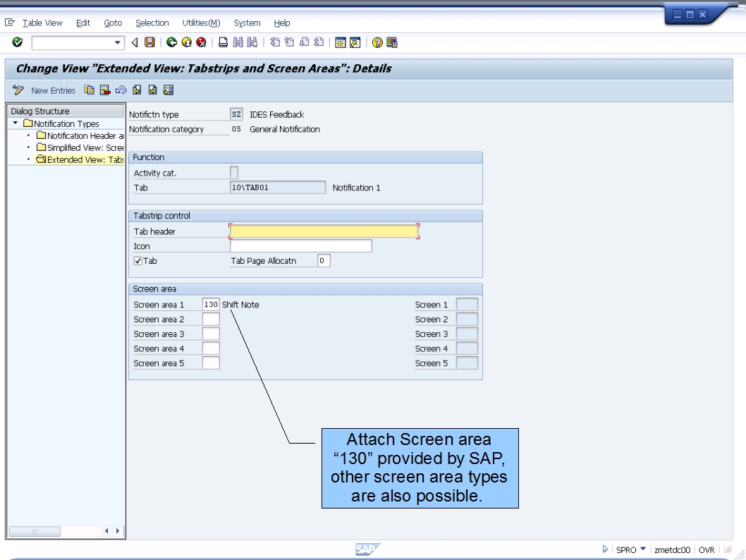
Task: Click the First Page icon
Action: point(274,42)
